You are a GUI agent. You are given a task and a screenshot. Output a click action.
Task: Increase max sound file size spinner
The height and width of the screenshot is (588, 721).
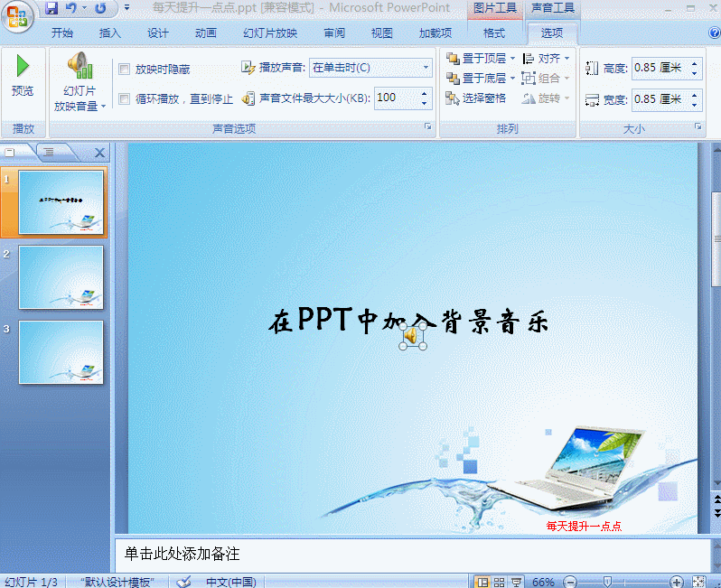pyautogui.click(x=424, y=93)
